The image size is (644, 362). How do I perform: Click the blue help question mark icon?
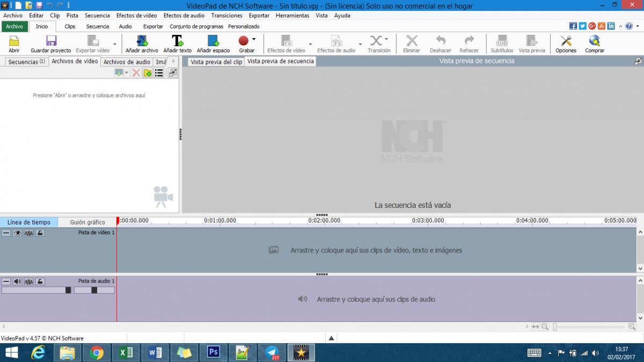tap(629, 26)
